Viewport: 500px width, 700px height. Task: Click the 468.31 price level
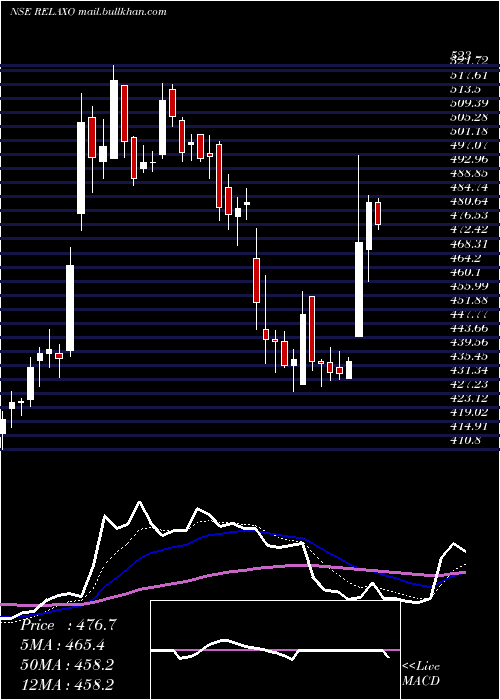[x=469, y=244]
